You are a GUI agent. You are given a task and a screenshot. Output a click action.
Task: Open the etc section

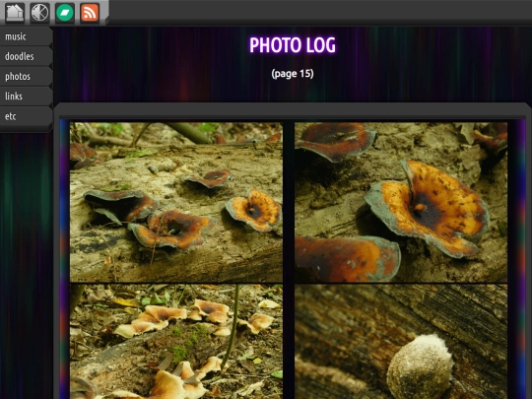[27, 116]
